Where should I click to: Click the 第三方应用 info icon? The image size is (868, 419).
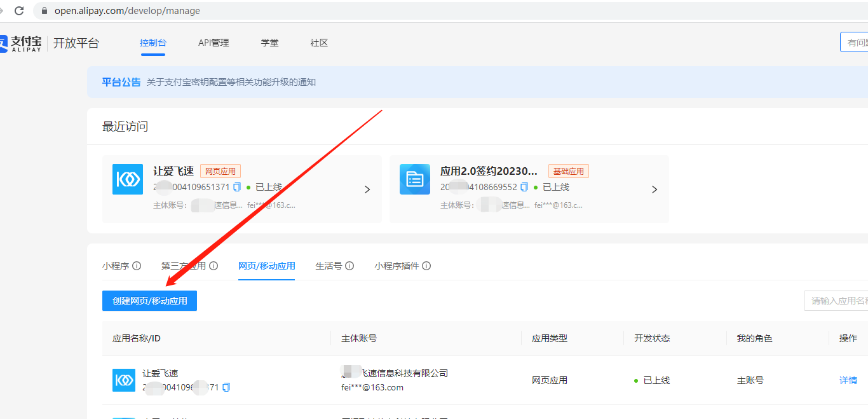click(214, 266)
